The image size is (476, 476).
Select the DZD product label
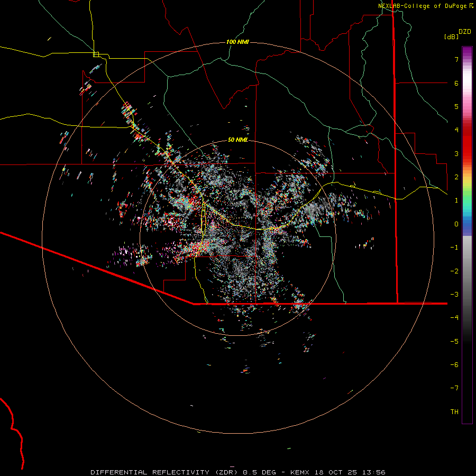464,32
